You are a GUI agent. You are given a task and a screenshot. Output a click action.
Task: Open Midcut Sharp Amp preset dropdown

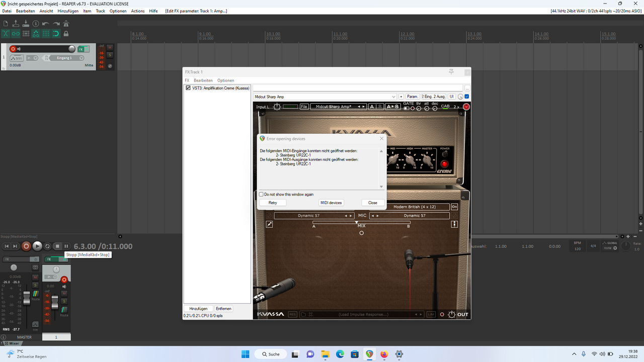393,97
